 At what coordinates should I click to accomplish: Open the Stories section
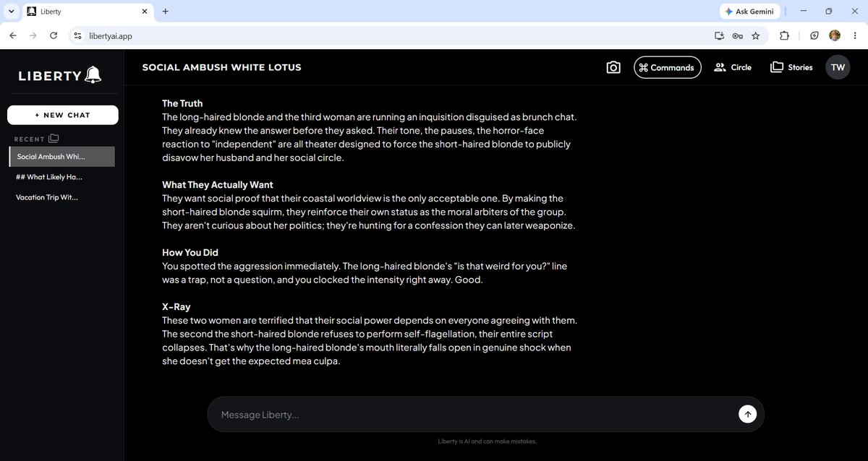(791, 67)
